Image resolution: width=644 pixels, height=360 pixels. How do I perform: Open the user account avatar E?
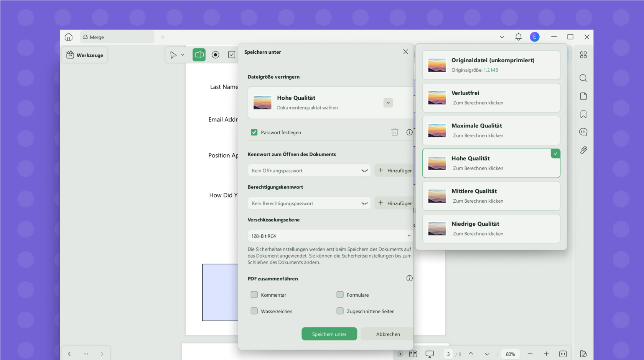pyautogui.click(x=534, y=37)
